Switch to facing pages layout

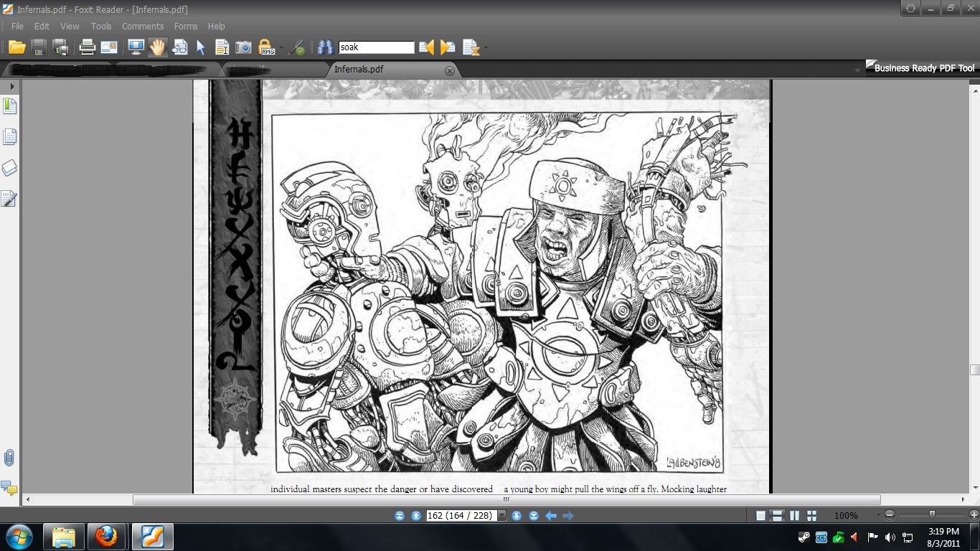(x=794, y=516)
